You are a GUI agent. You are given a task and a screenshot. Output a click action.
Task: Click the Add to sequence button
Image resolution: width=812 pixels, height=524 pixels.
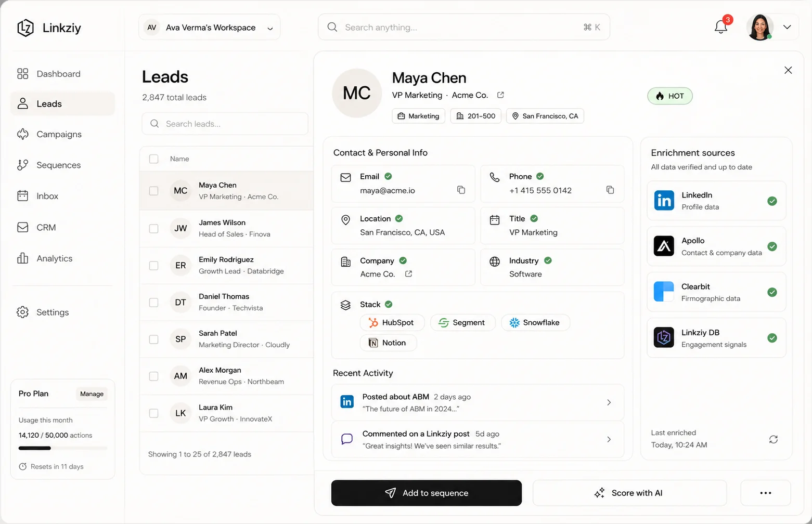coord(427,493)
